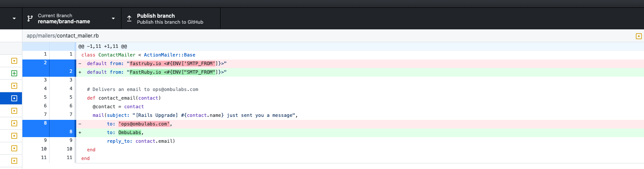This screenshot has width=644, height=169.
Task: Click the line @contact = contact
Action: click(x=118, y=106)
